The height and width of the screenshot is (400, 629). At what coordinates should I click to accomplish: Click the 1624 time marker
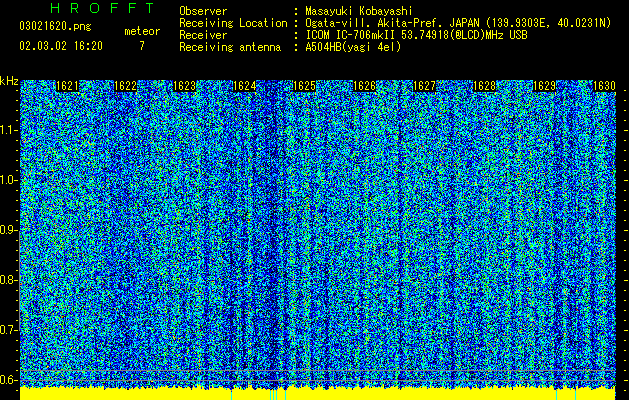coord(245,86)
